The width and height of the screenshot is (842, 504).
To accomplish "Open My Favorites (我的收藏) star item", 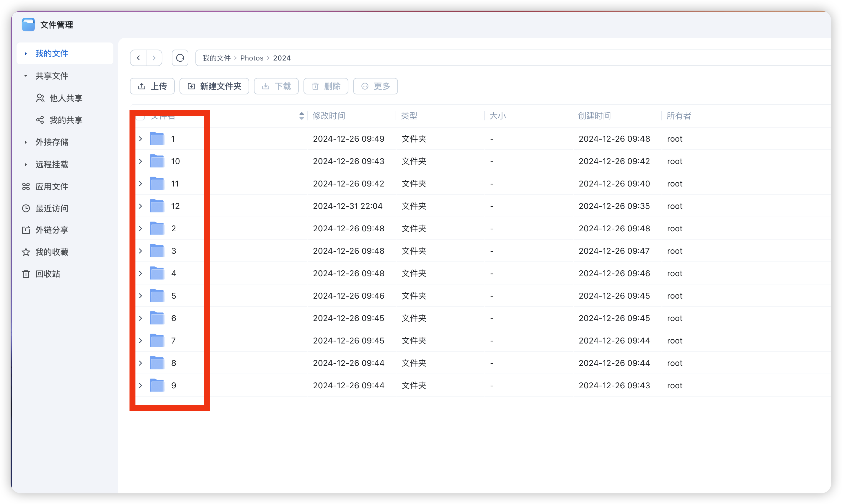I will click(52, 252).
